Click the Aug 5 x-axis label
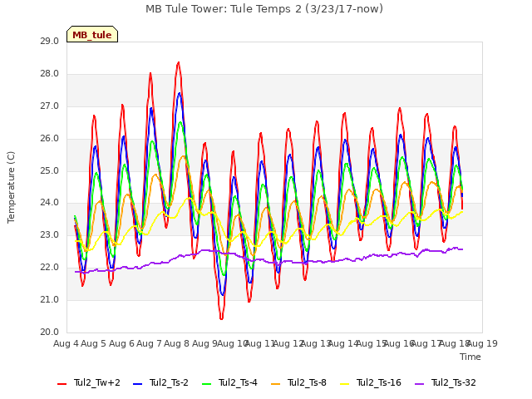 click(x=94, y=343)
